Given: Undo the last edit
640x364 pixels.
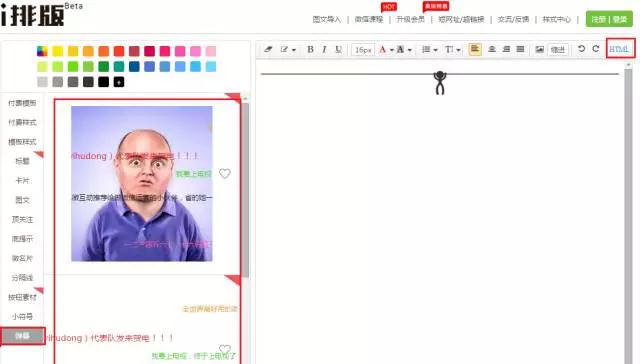Looking at the screenshot, I should pos(581,49).
